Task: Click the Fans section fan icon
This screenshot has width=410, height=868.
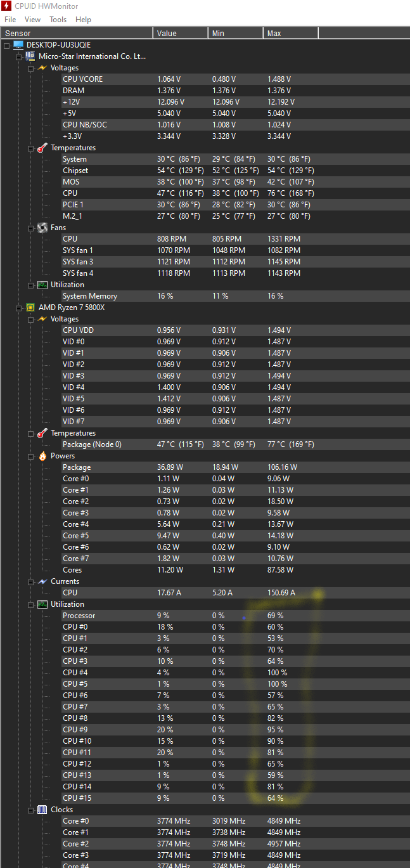Action: (42, 228)
